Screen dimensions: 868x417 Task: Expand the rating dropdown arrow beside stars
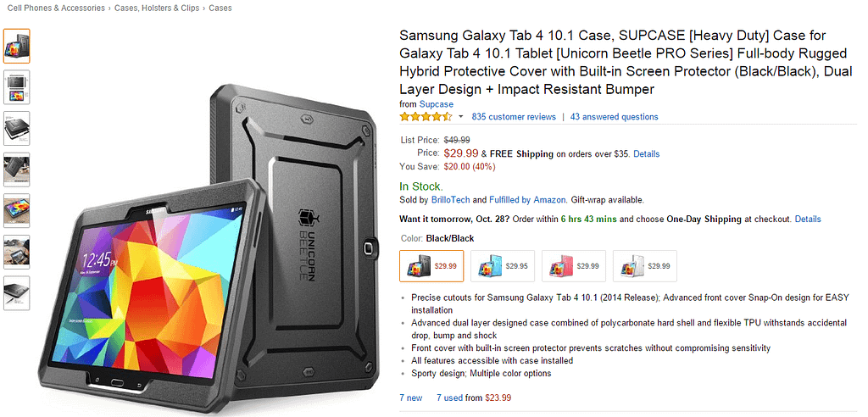(x=460, y=117)
